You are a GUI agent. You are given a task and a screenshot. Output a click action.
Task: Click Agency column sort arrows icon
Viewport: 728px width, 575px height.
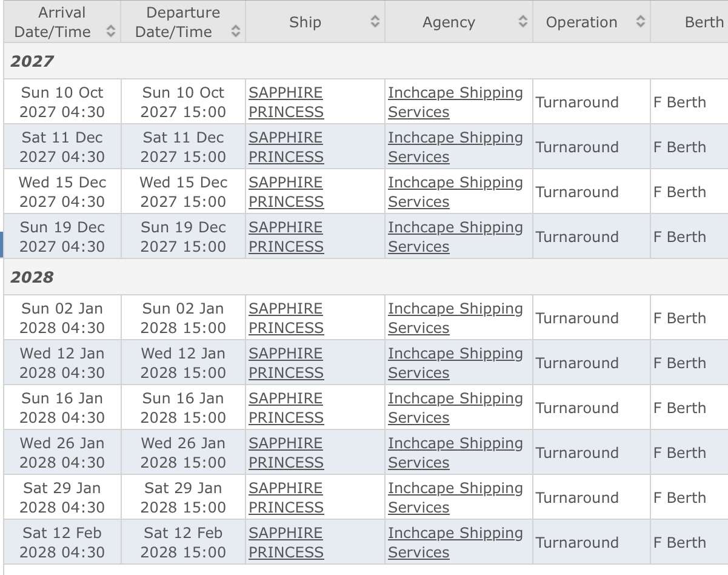[523, 22]
